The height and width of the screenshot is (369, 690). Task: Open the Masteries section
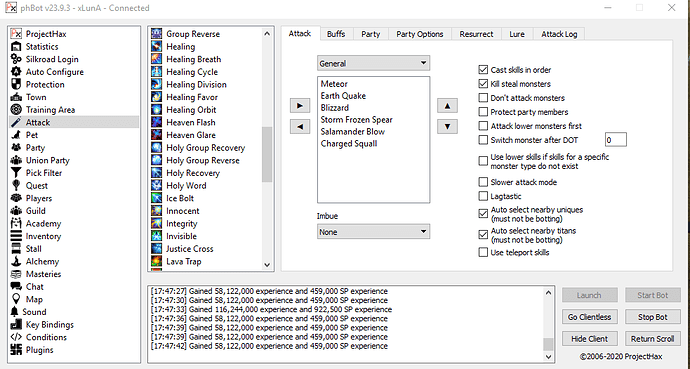pos(43,274)
